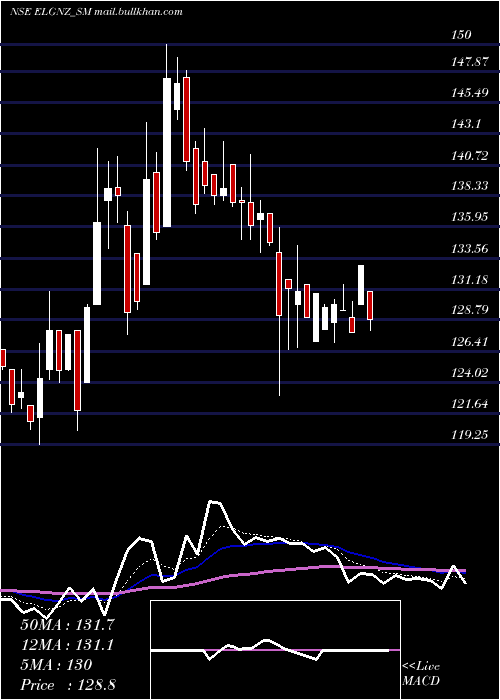Viewport: 500px width, 700px height.
Task: Click the last red candlestick on the right
Action: tap(370, 305)
